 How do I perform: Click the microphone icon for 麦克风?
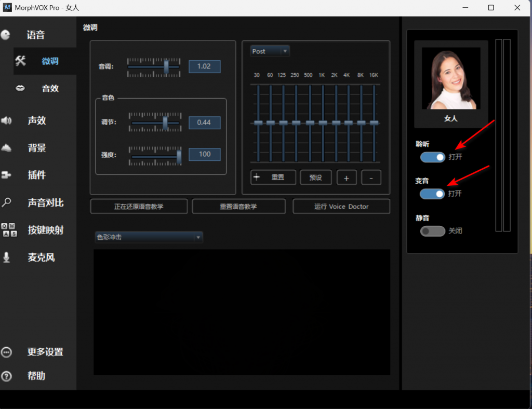(x=6, y=257)
